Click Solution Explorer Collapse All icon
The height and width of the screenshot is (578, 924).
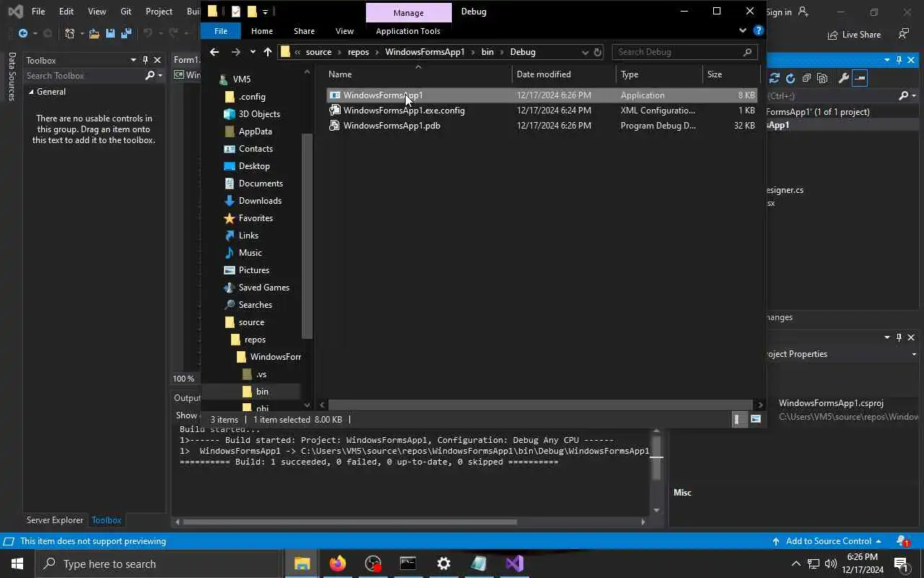[x=806, y=78]
